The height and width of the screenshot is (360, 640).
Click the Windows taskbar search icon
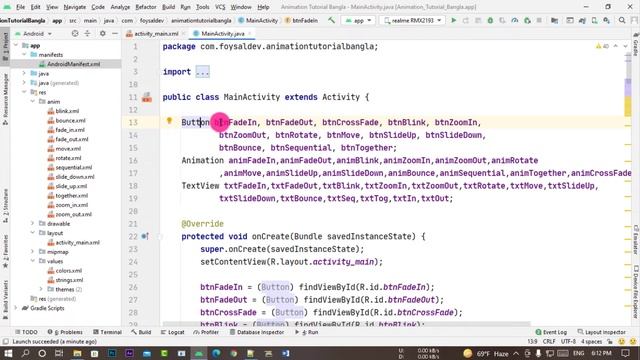pyautogui.click(x=25, y=353)
